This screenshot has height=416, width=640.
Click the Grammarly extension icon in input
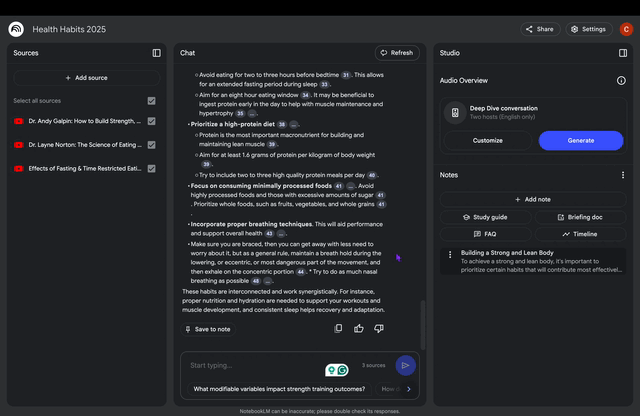[x=342, y=370]
